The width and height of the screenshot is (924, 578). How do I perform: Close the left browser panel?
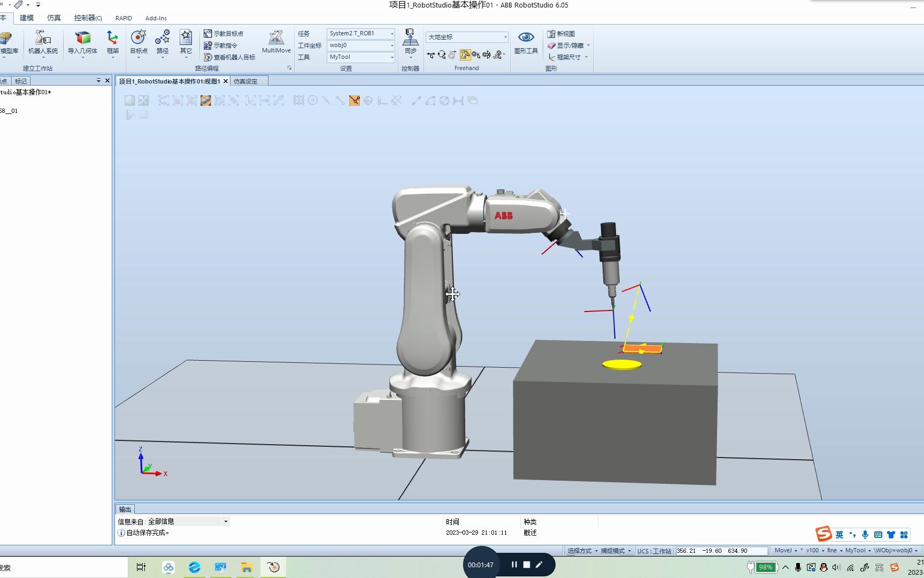click(x=107, y=81)
